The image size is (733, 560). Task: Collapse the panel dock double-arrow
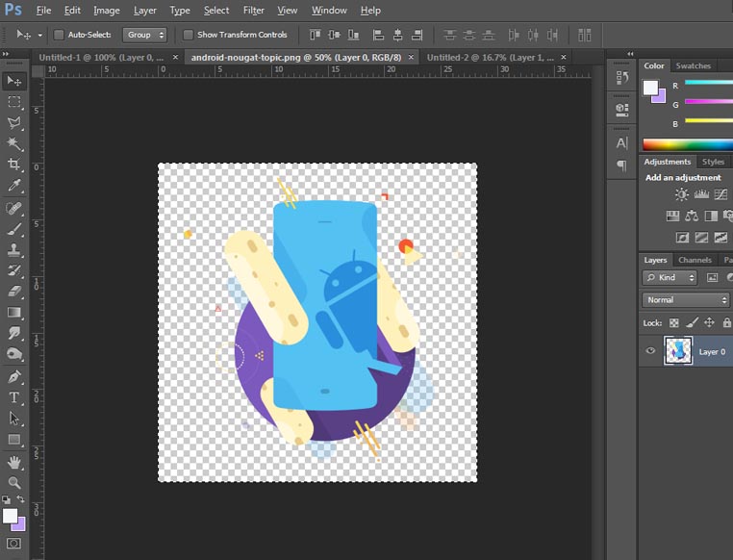coord(630,54)
